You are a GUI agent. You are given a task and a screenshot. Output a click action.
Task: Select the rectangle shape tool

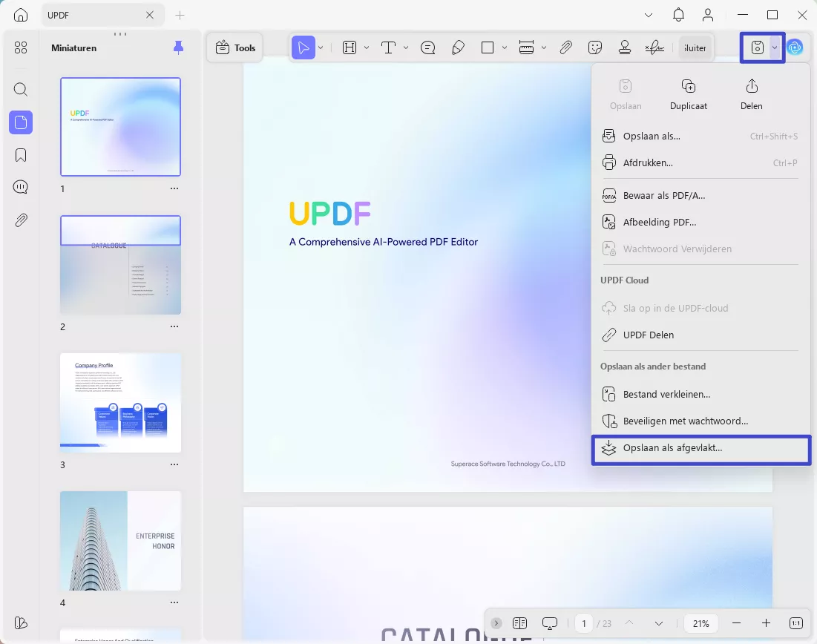tap(488, 48)
